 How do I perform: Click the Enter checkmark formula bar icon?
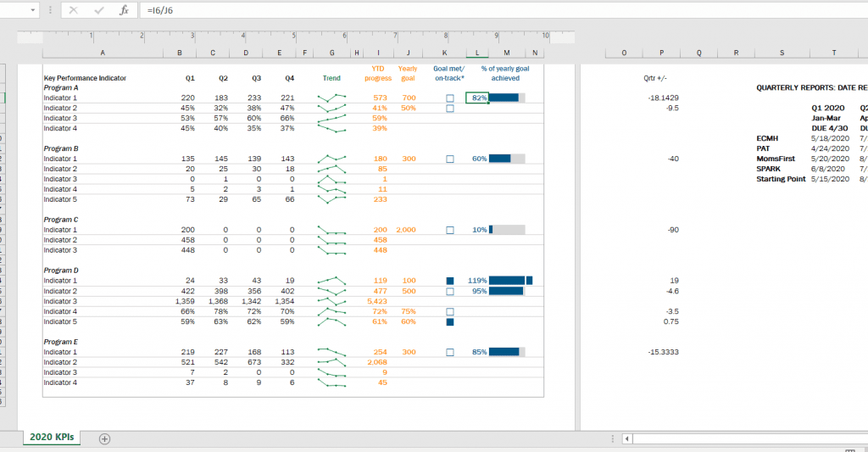click(x=99, y=10)
